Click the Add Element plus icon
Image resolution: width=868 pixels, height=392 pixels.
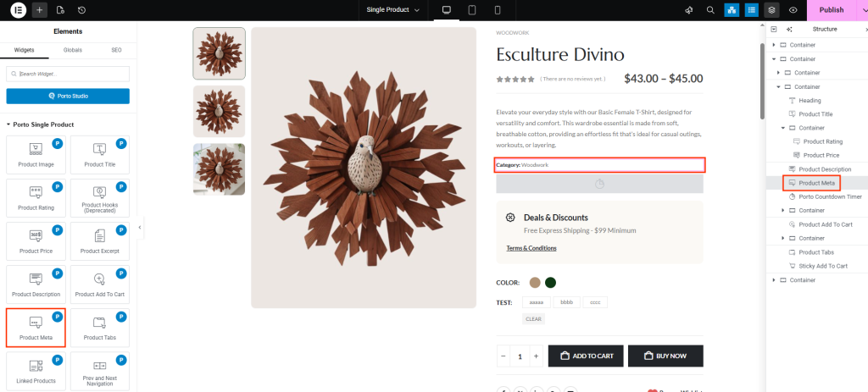tap(40, 10)
